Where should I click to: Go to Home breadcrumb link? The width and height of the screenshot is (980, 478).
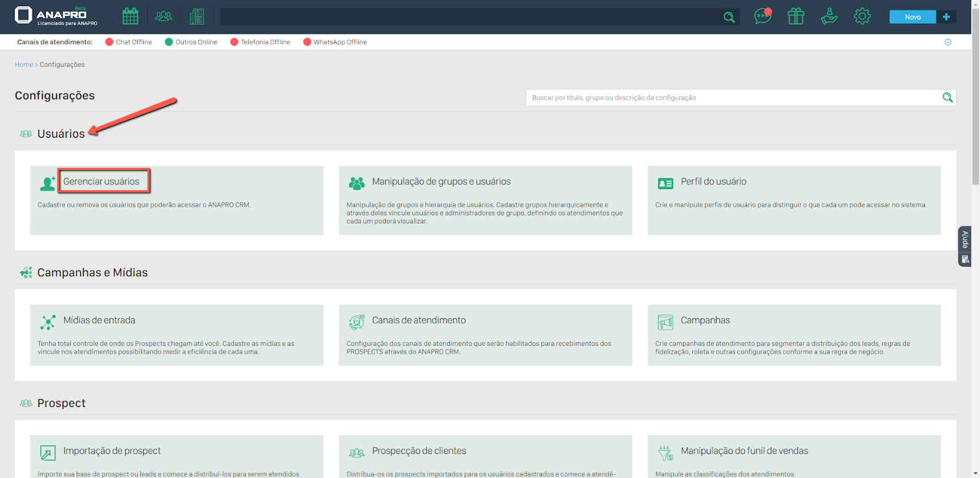(24, 65)
